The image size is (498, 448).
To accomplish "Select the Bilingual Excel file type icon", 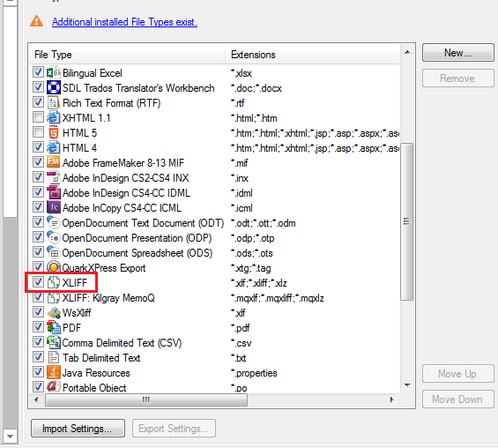I will tap(54, 73).
